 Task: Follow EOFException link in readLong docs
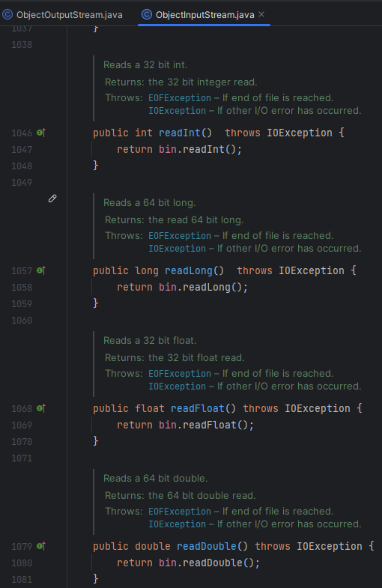180,236
